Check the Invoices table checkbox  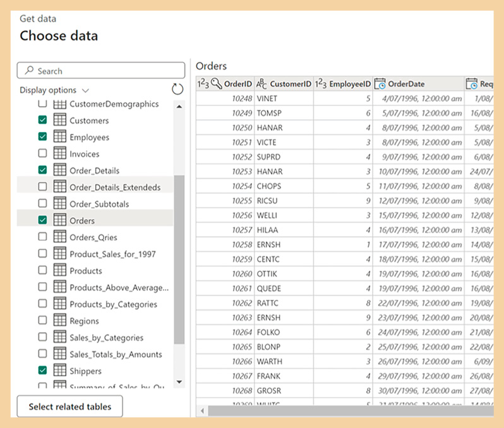click(x=42, y=153)
